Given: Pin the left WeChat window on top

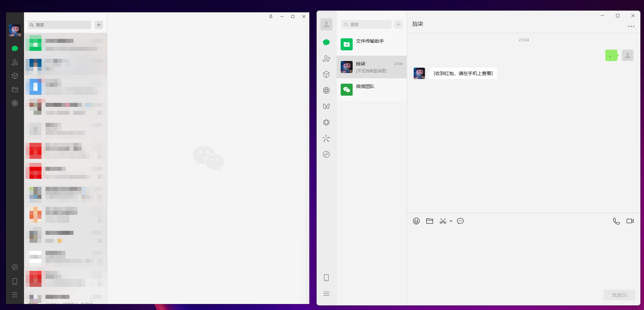Looking at the screenshot, I should click(x=271, y=16).
